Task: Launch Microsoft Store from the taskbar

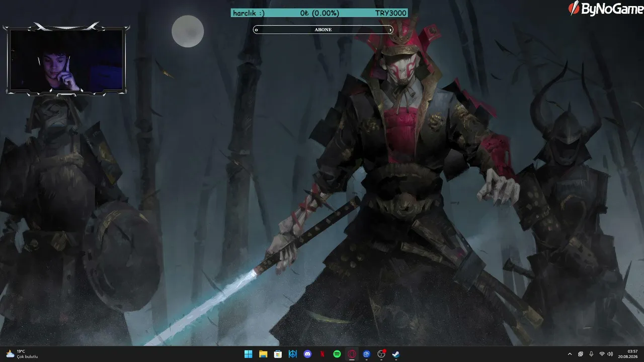Action: [278, 354]
